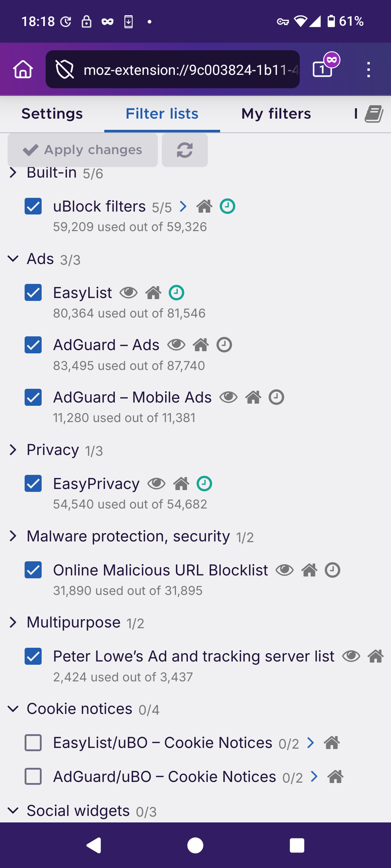Open the tabs counter button
The height and width of the screenshot is (868, 391).
tap(323, 69)
